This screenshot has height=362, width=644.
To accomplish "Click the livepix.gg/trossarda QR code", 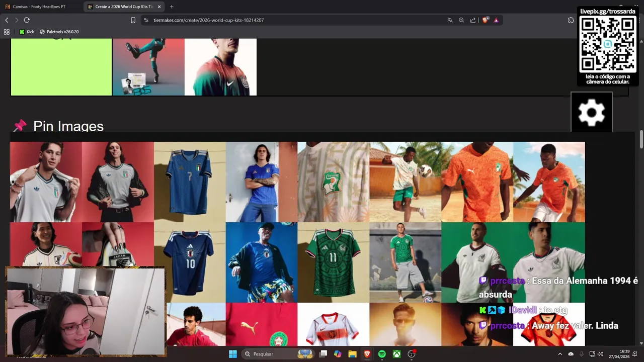I will coord(608,44).
